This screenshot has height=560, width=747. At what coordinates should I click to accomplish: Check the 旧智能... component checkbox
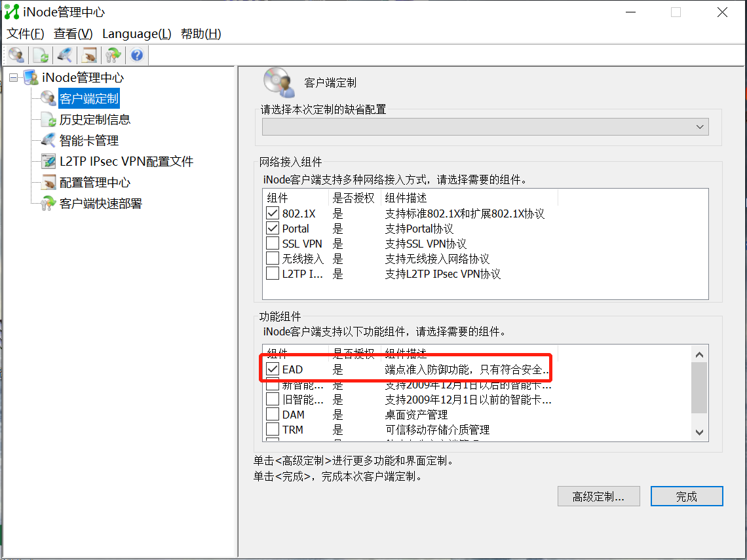coord(273,399)
